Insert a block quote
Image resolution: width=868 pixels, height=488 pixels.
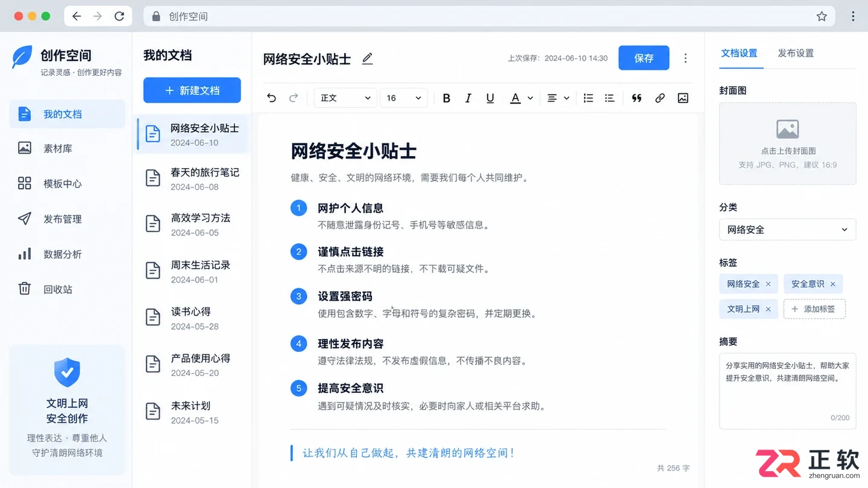(x=637, y=98)
